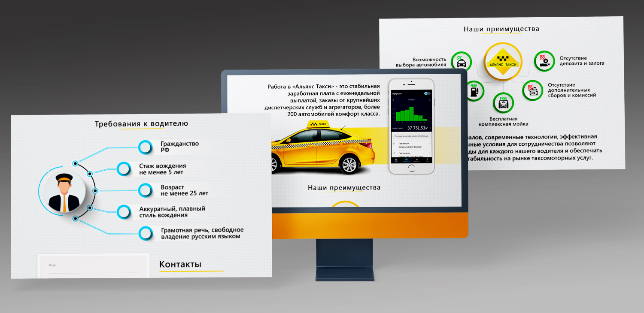Click the Контакты heading
The height and width of the screenshot is (313, 644).
point(180,264)
